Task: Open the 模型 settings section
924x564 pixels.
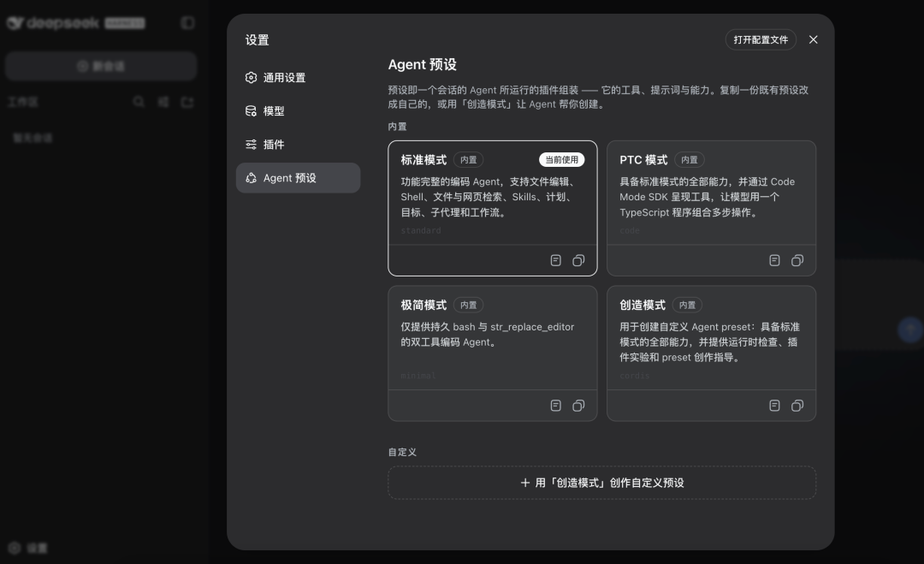Action: [298, 110]
